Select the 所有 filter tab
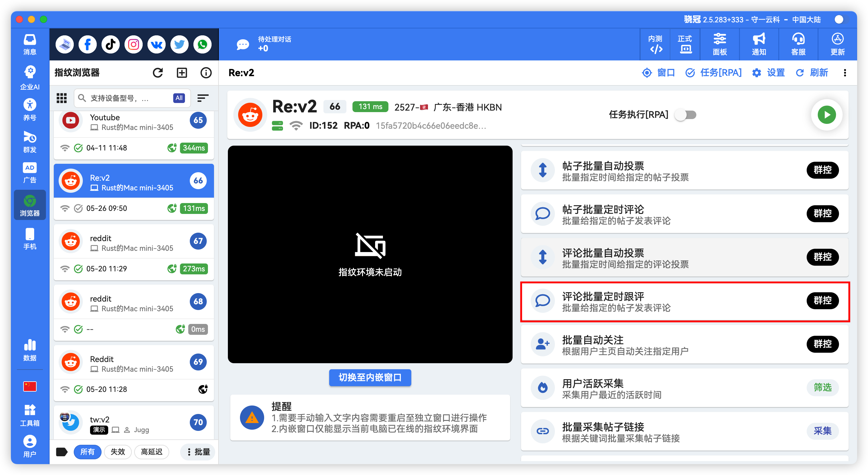 coord(87,452)
